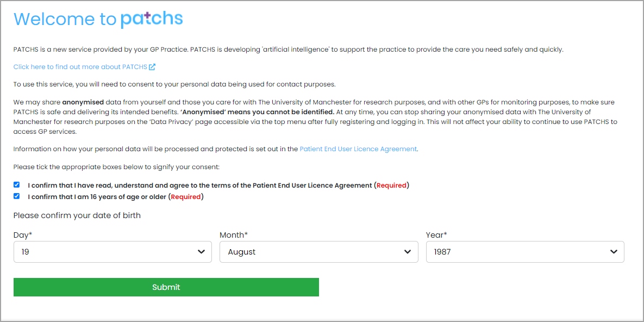Open the Year dropdown showing 1987
Image resolution: width=644 pixels, height=322 pixels.
[525, 252]
